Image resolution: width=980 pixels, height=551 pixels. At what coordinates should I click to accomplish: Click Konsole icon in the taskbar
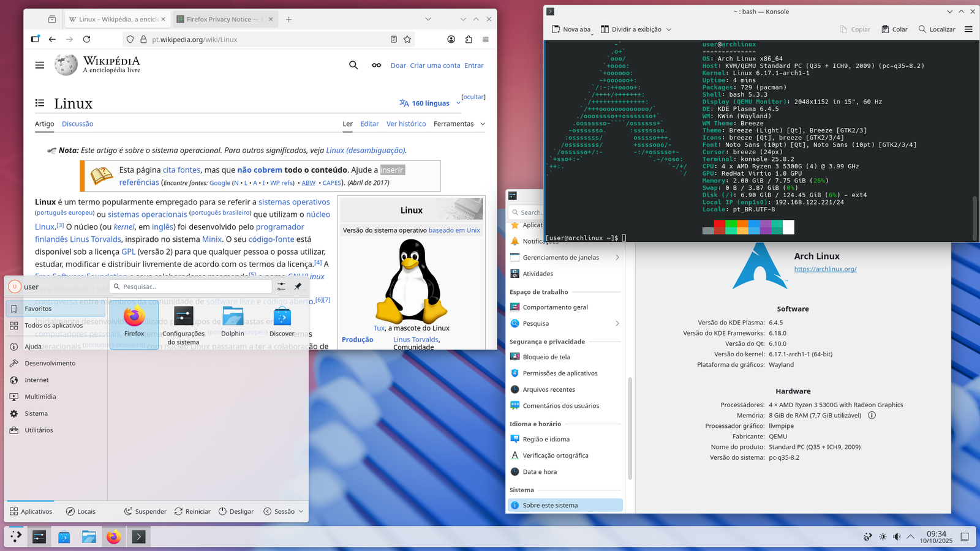point(139,537)
